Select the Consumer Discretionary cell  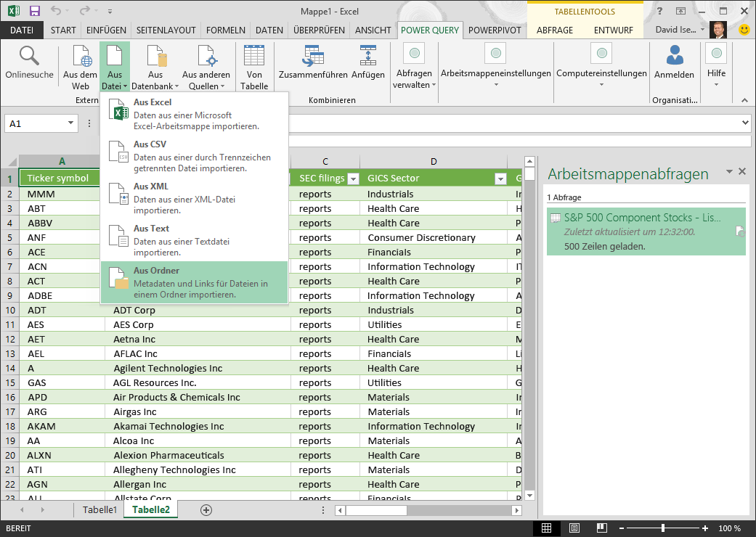click(x=434, y=237)
